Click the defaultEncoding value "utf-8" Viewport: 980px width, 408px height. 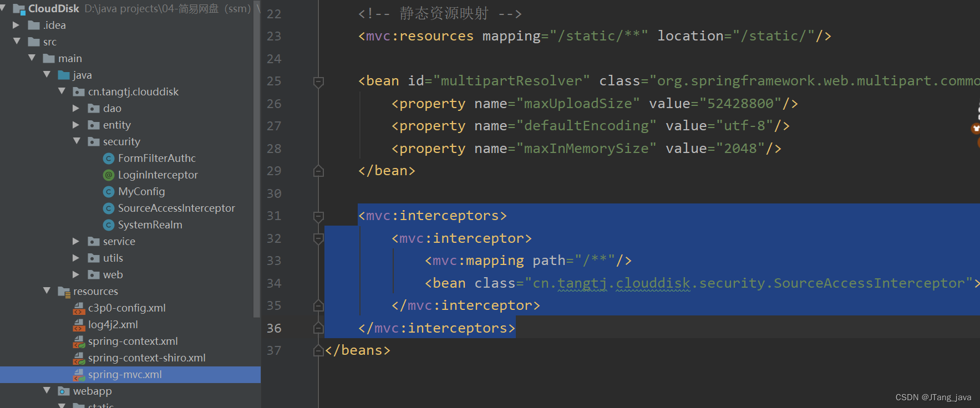(745, 126)
